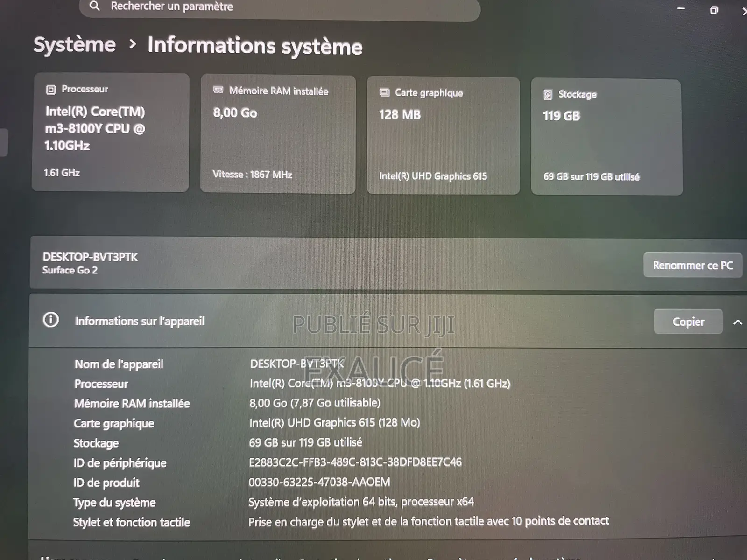Click the Mémoire RAM installée icon

(x=218, y=90)
